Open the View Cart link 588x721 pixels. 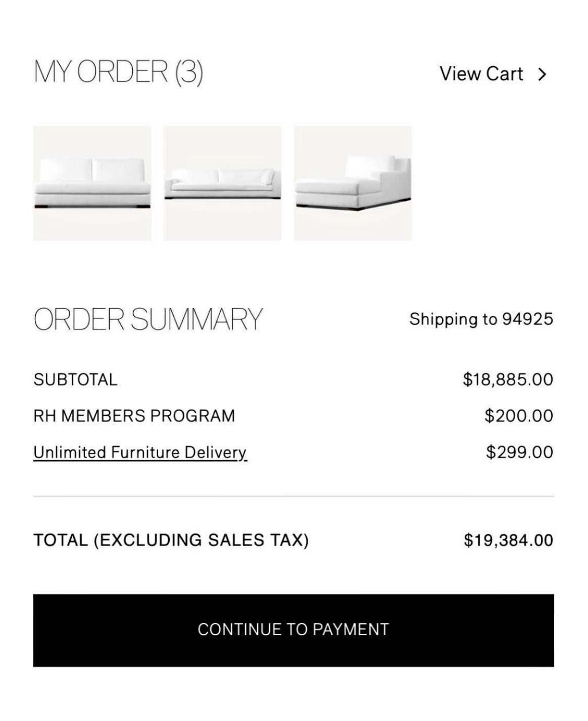pyautogui.click(x=481, y=74)
